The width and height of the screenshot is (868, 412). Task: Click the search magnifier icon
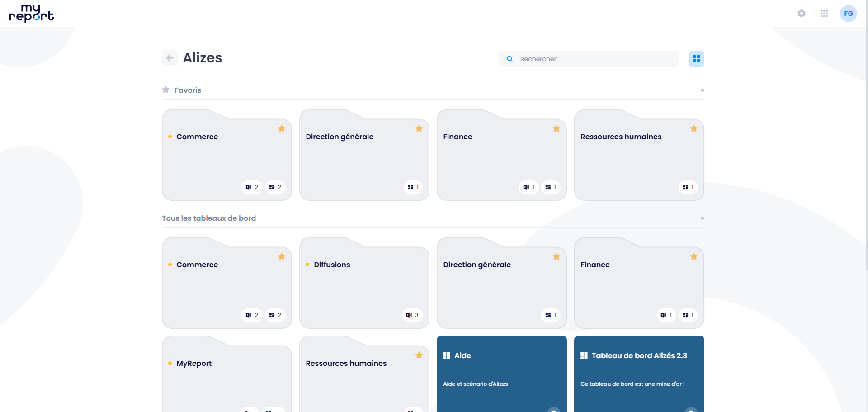coord(509,59)
